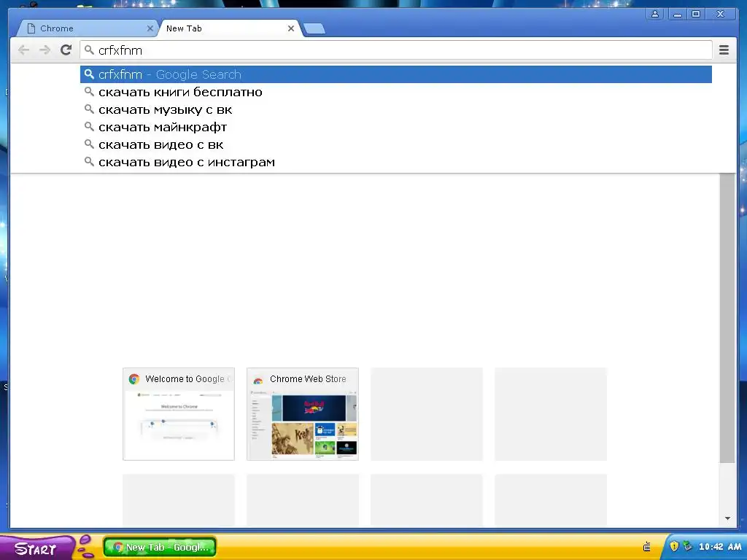Open a new tab with the small tab button

(314, 28)
